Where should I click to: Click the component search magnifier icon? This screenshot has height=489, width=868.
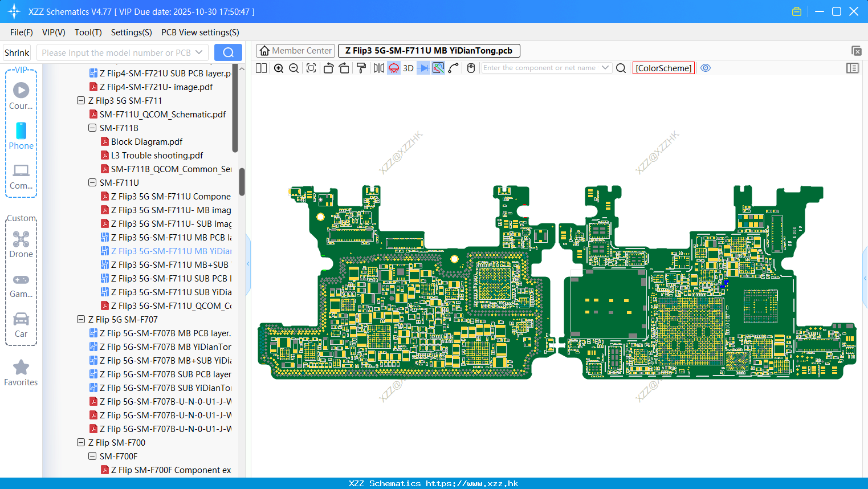coord(621,68)
